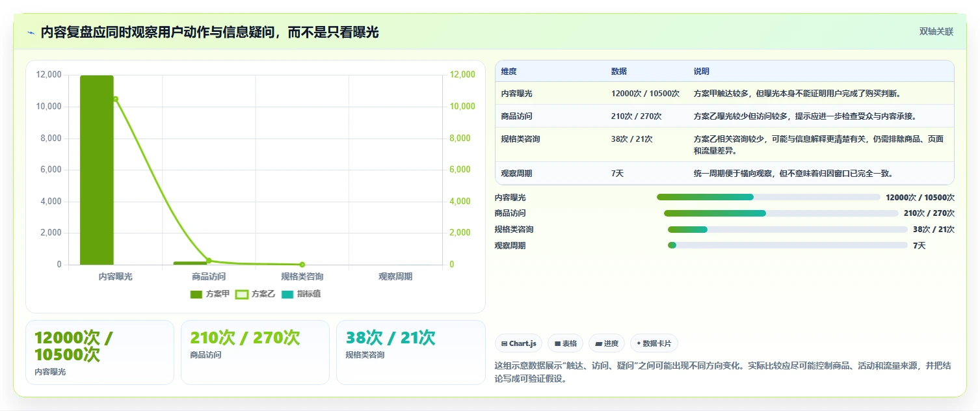
Task: Click the tall 内容曝光 green bar in chart
Action: 97,170
